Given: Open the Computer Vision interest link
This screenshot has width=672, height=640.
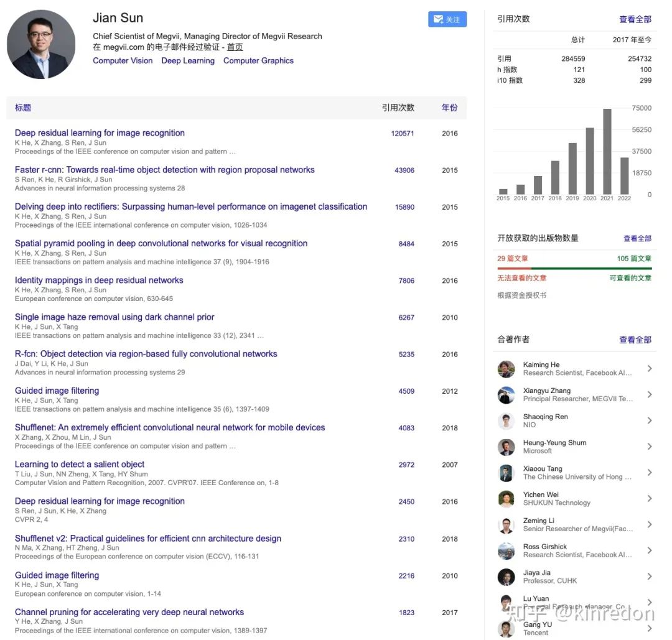Looking at the screenshot, I should (123, 61).
